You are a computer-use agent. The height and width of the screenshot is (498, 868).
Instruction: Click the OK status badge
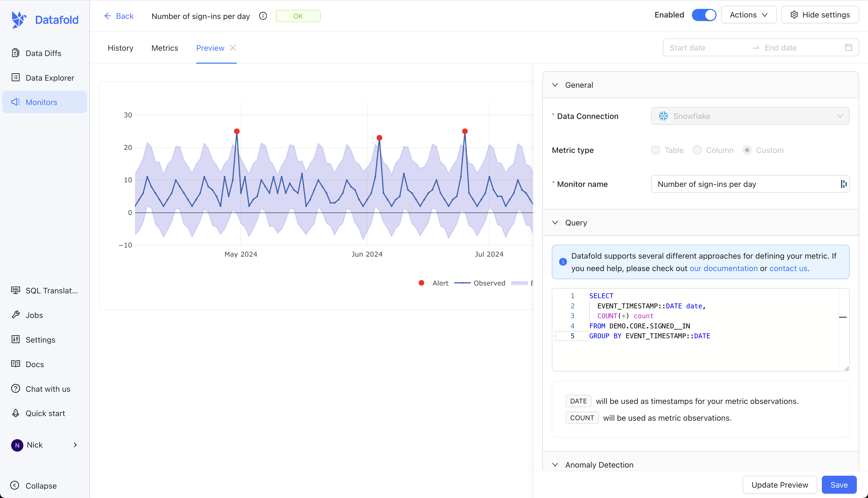point(298,16)
